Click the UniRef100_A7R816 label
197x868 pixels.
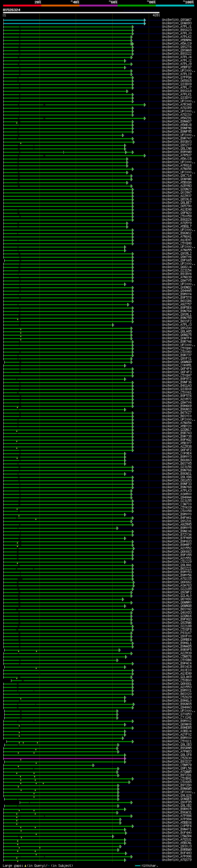pyautogui.click(x=177, y=166)
